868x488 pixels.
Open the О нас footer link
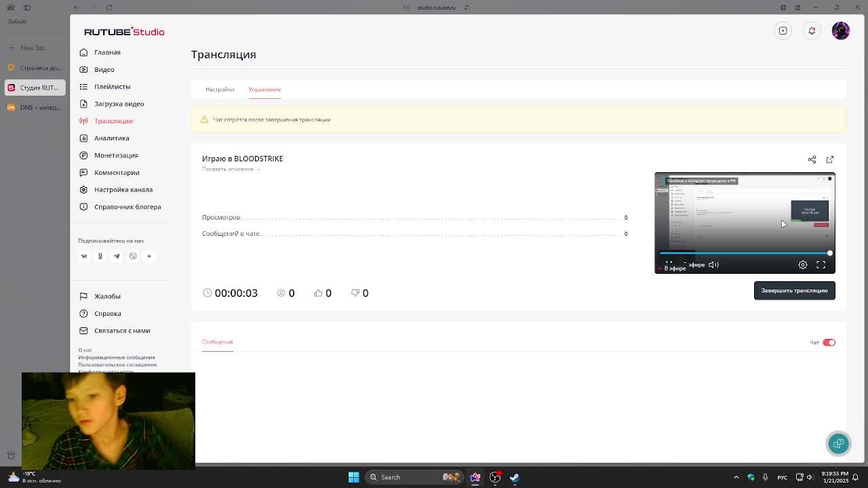coord(85,350)
